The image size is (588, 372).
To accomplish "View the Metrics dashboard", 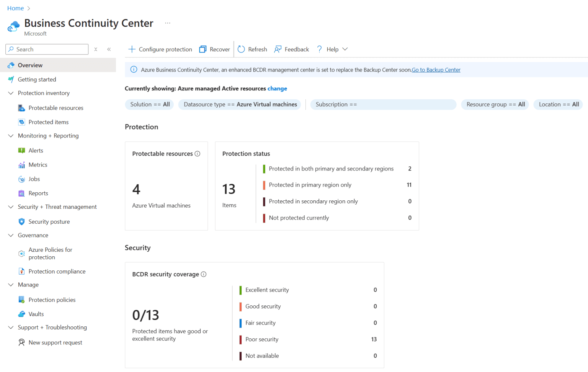I will pos(38,165).
